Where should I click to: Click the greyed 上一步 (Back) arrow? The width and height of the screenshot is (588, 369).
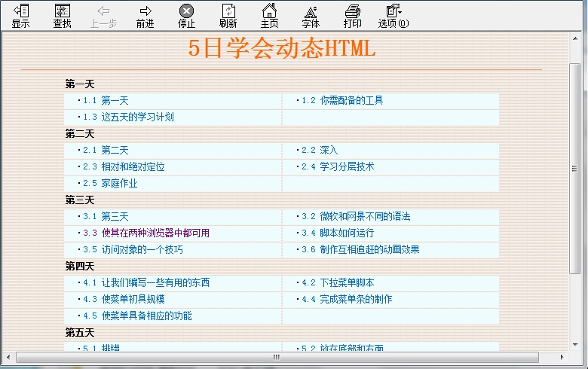tap(103, 16)
